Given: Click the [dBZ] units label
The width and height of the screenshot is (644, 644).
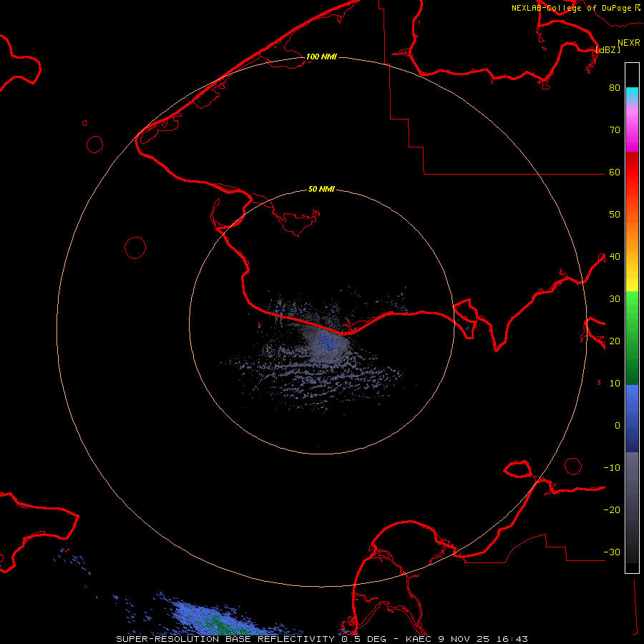Looking at the screenshot, I should coord(608,49).
